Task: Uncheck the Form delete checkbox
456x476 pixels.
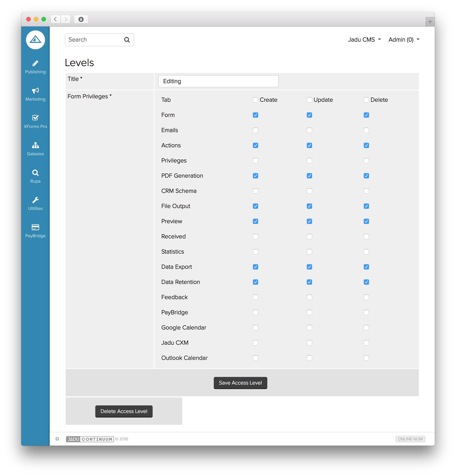Action: (366, 115)
